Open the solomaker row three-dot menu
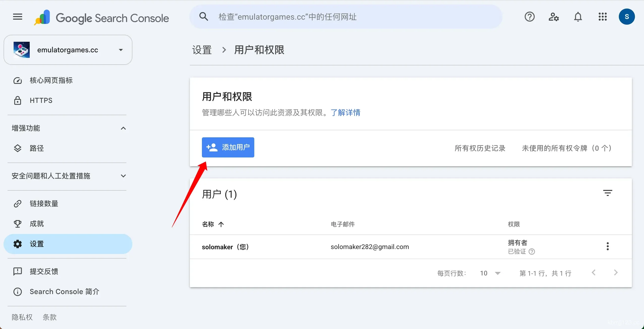 point(608,246)
